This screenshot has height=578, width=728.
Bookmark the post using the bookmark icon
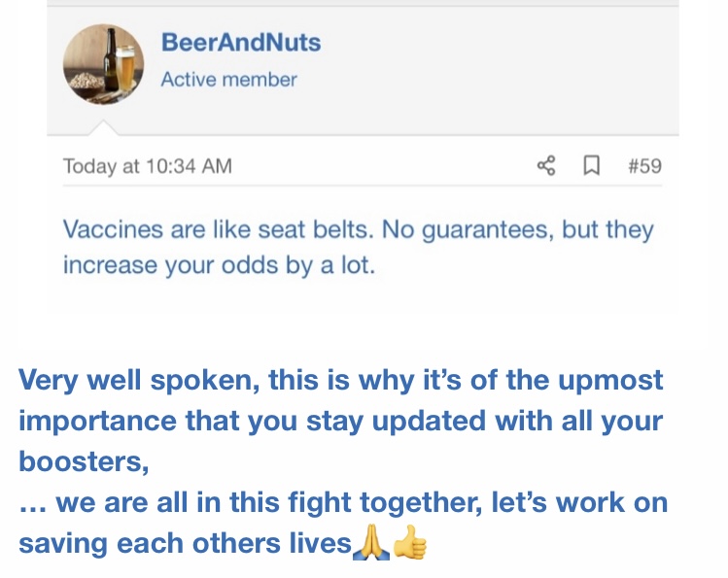click(x=589, y=166)
